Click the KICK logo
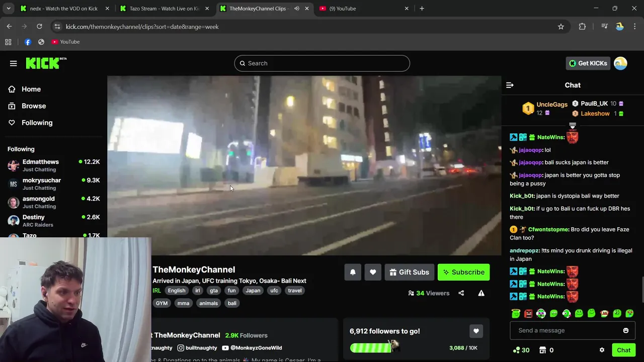Screen dimensions: 644x362 coord(46,63)
